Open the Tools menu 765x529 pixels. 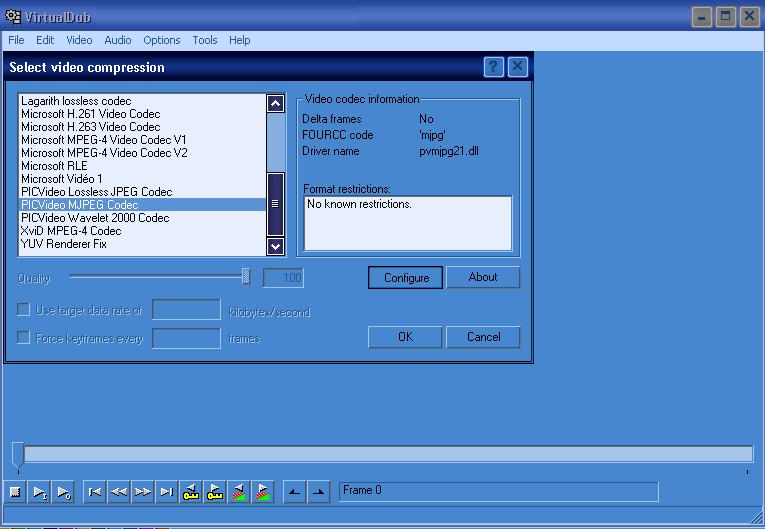point(204,40)
